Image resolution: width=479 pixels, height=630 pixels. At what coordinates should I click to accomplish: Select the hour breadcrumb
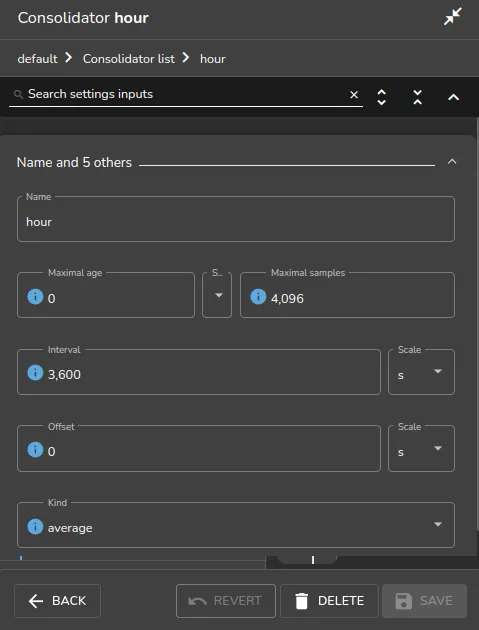tap(213, 59)
